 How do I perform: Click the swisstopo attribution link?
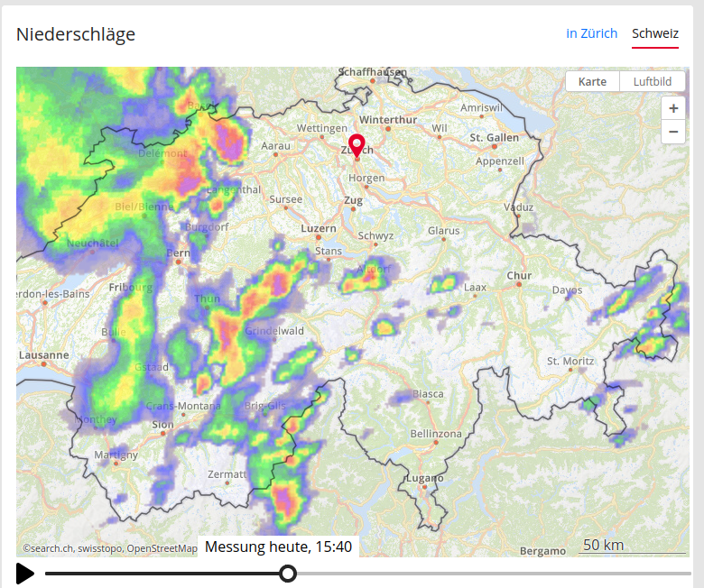click(x=99, y=548)
